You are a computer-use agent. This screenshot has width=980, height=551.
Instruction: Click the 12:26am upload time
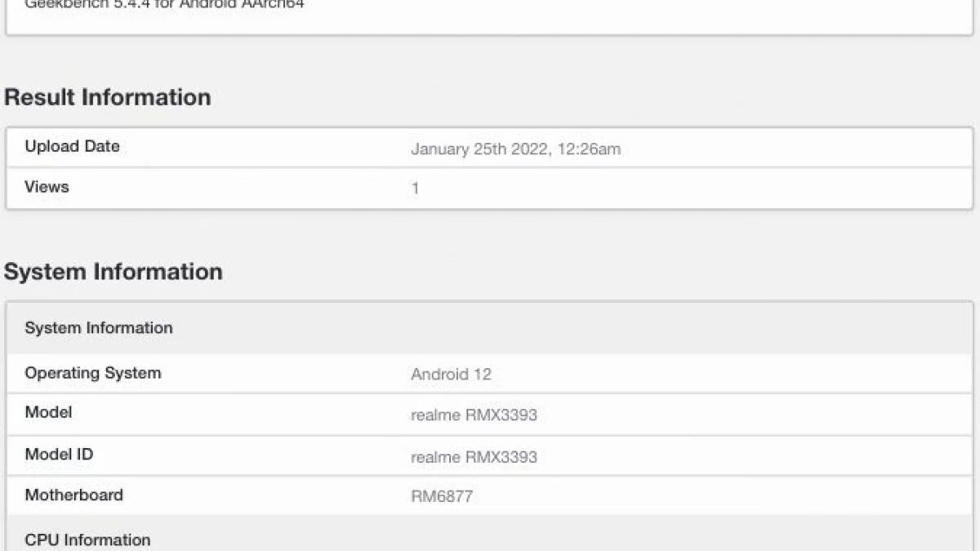click(589, 149)
